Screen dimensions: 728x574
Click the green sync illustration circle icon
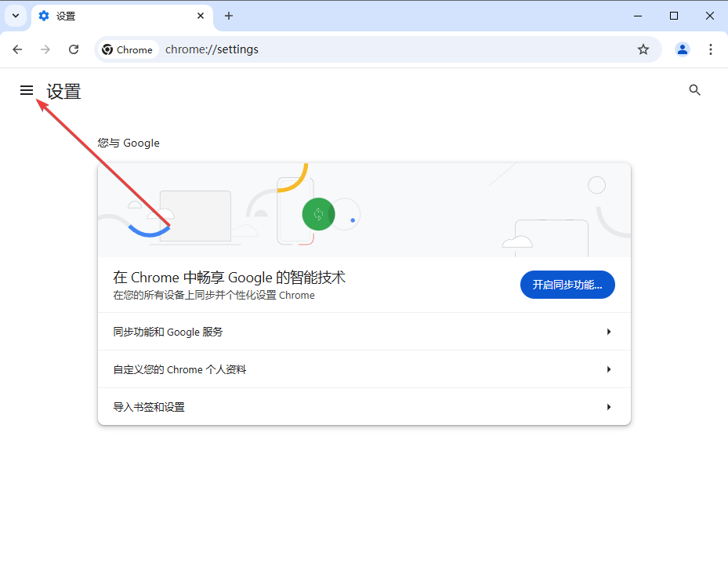tap(318, 214)
